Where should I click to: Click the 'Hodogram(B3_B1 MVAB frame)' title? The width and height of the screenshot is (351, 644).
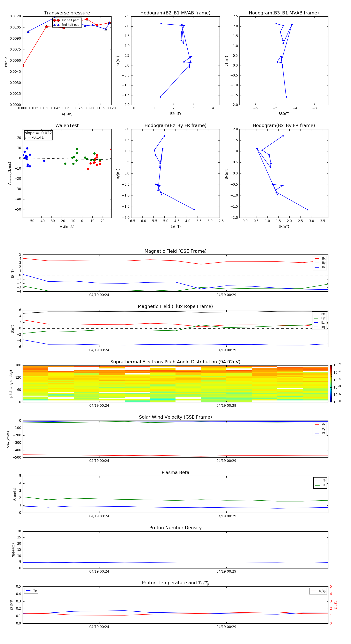284,13
